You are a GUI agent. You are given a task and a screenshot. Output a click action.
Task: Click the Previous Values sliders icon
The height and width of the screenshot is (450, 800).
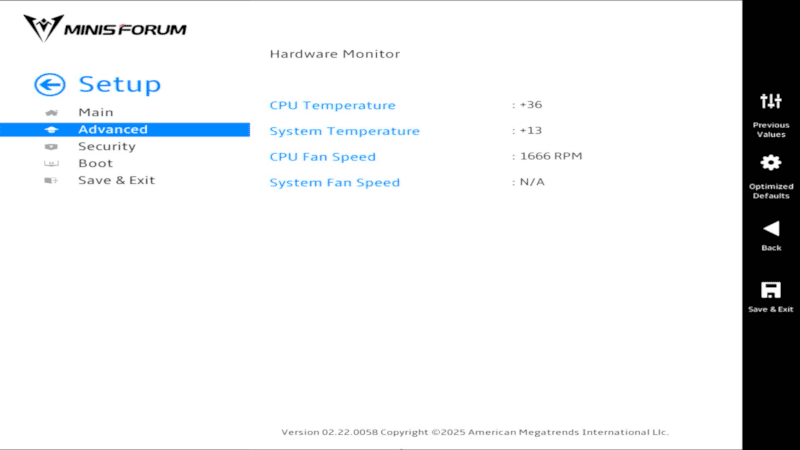pyautogui.click(x=771, y=101)
